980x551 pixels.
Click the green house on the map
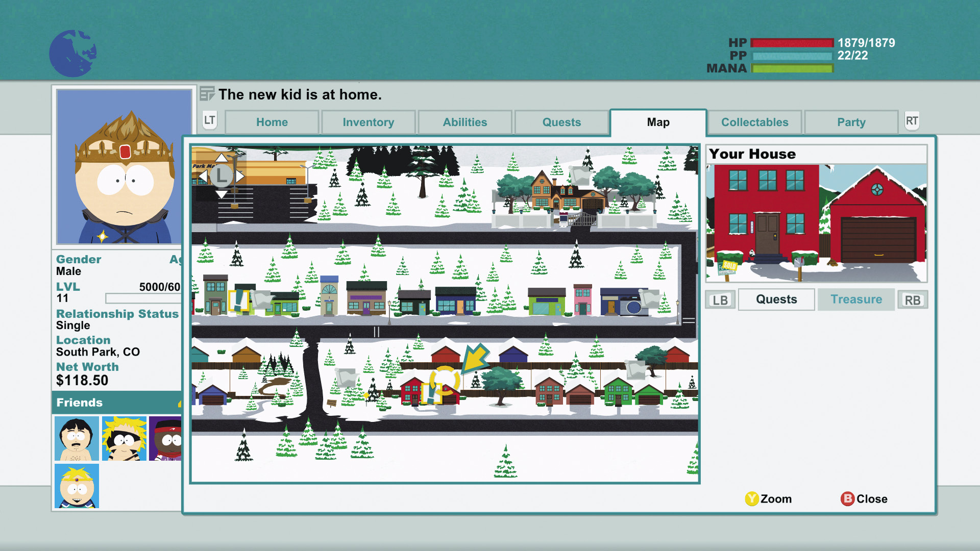tap(619, 392)
